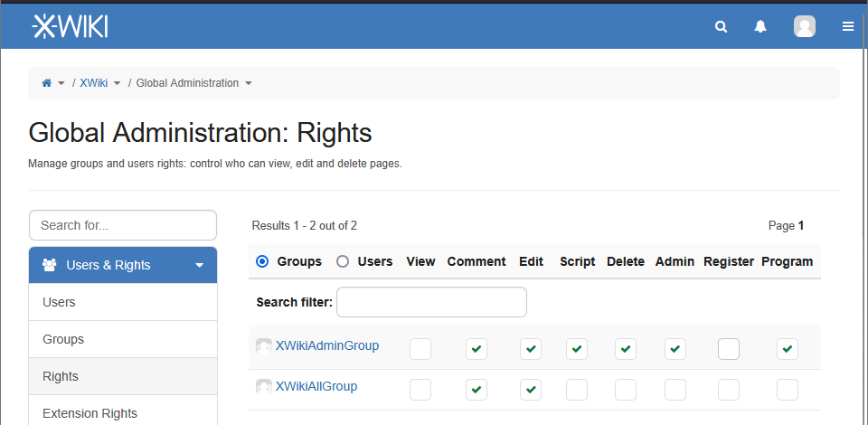Open the XWikiAdminGroup link
This screenshot has height=425, width=868.
[326, 345]
